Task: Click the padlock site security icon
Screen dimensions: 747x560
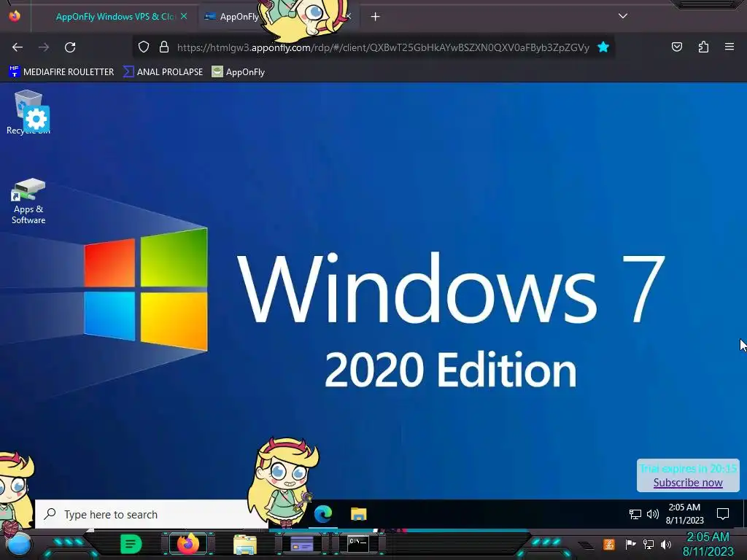Action: click(x=164, y=47)
